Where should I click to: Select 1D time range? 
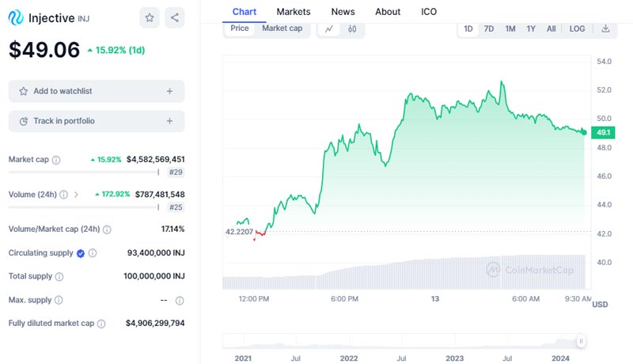pos(468,28)
